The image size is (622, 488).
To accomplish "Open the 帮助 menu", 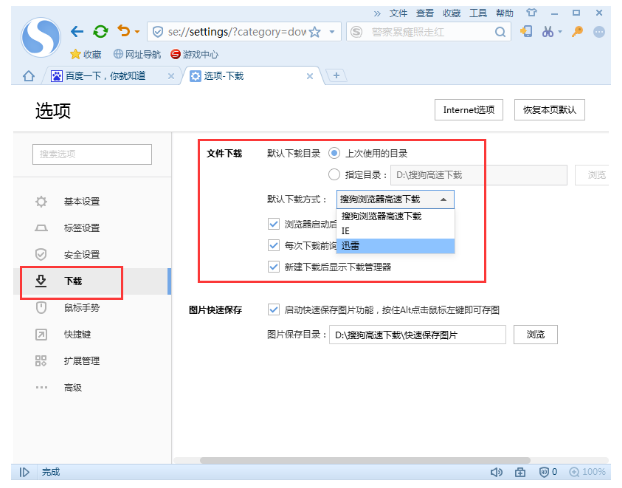I will pos(505,13).
